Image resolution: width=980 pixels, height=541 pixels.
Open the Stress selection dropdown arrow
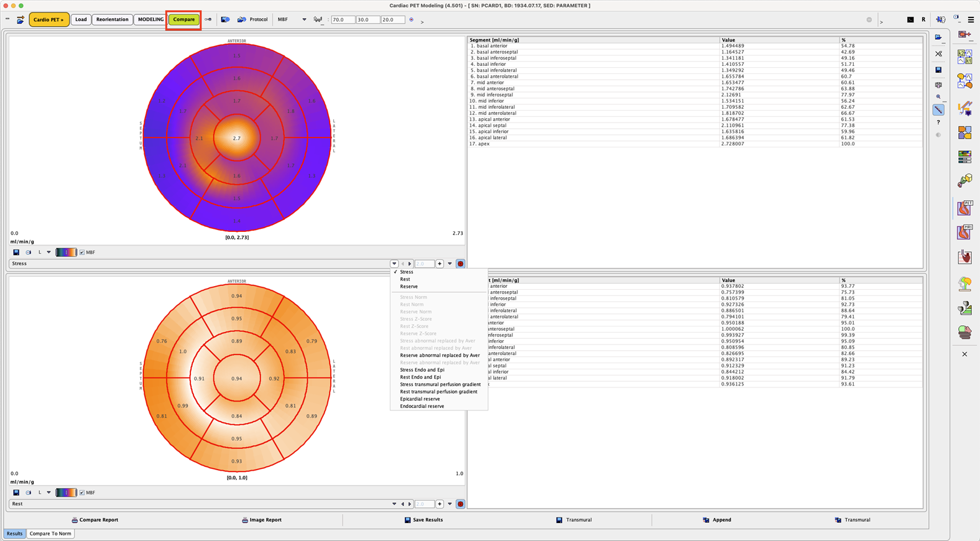coord(394,264)
